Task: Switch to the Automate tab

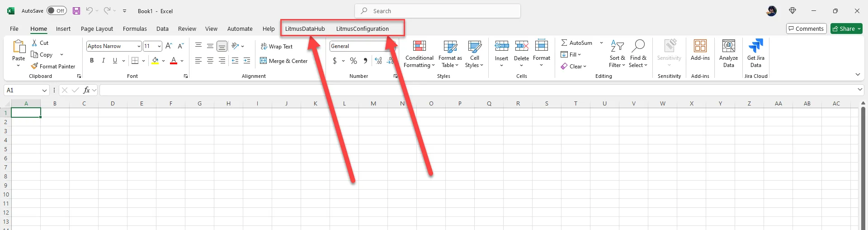Action: coord(240,29)
